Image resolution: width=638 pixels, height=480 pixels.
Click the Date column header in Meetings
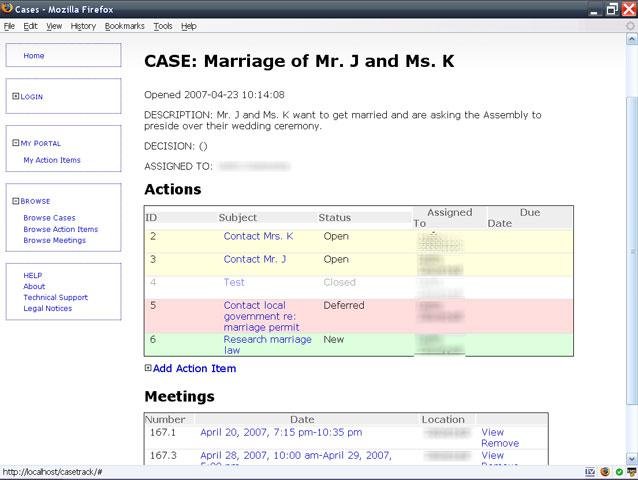click(302, 419)
